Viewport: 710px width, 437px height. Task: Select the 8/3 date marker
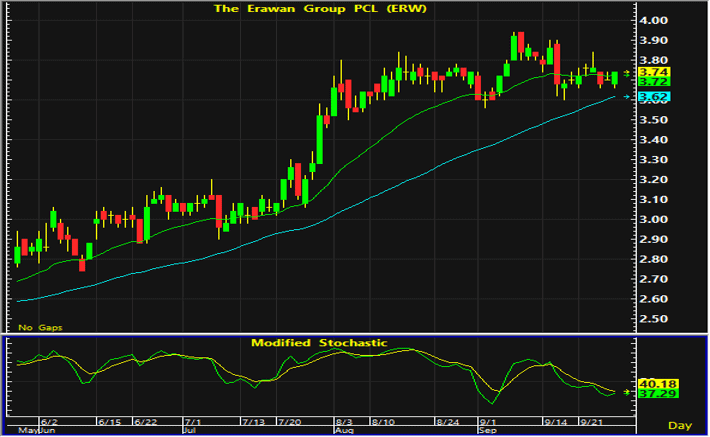click(x=344, y=422)
